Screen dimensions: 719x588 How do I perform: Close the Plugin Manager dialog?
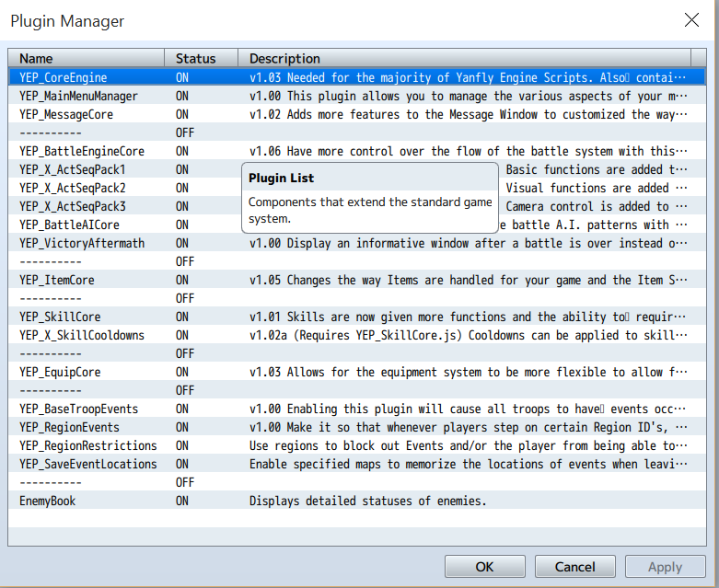click(690, 20)
